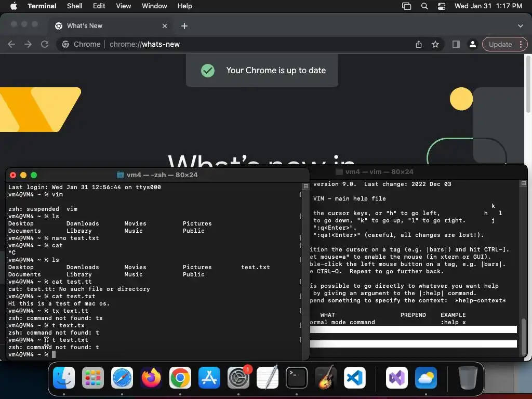Click the zsh terminal scrollback marker icon
This screenshot has width=532, height=399.
pyautogui.click(x=305, y=187)
